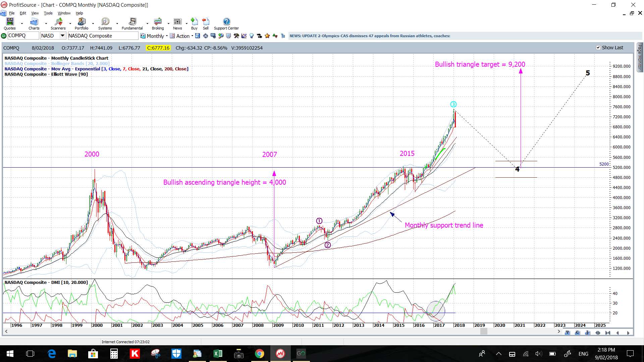Open the Windows Action Center notifications

tap(630, 354)
